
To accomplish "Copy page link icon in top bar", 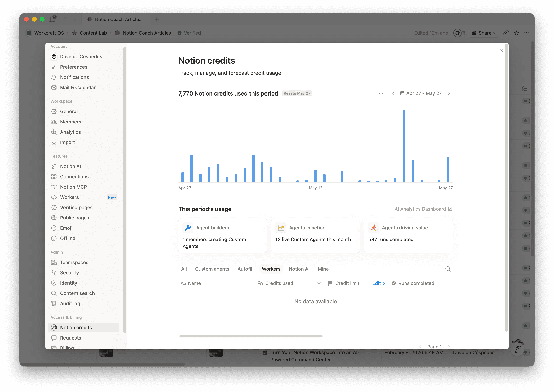I will click(x=506, y=33).
